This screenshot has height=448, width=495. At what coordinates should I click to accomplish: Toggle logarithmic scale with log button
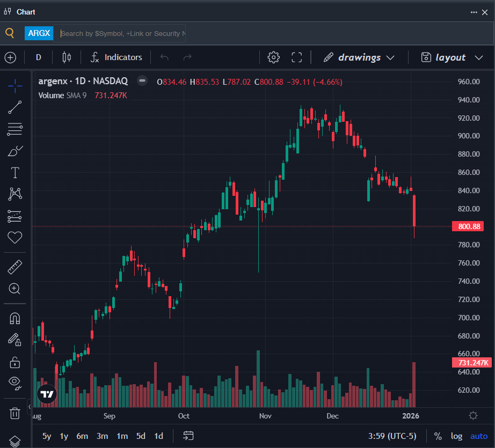coord(456,436)
